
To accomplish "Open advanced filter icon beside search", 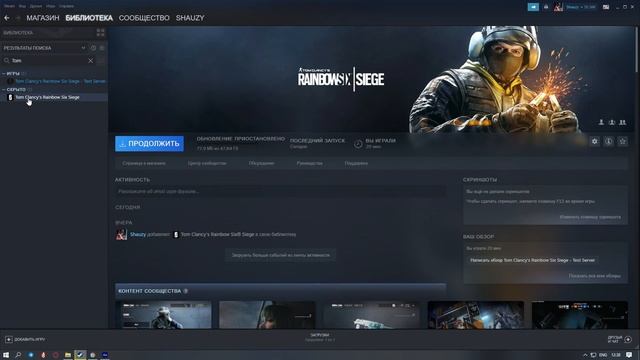I will coord(101,60).
